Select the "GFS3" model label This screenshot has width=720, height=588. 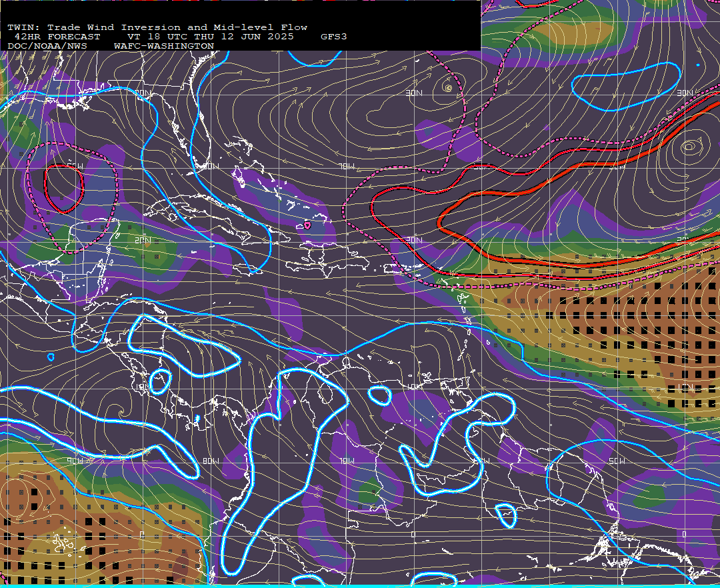(334, 37)
